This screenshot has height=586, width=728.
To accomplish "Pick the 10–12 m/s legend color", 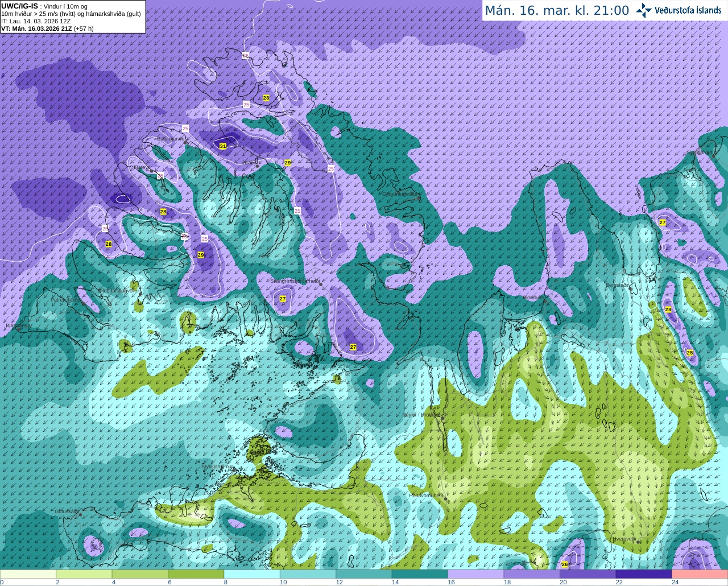I will coord(308,574).
